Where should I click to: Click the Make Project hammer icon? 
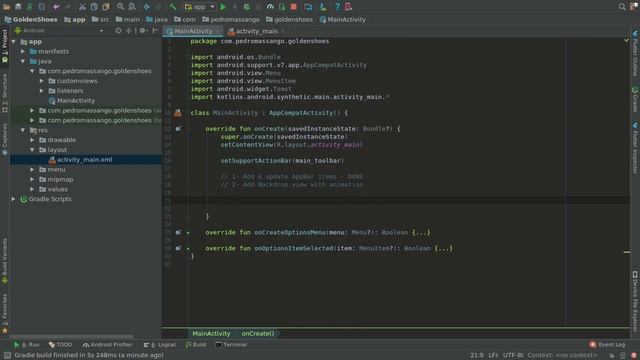pyautogui.click(x=173, y=7)
